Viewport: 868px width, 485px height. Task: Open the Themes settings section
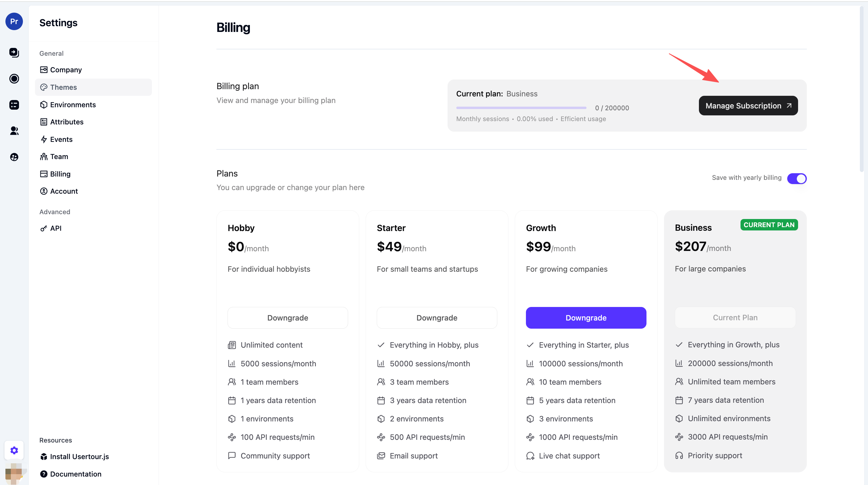point(63,87)
